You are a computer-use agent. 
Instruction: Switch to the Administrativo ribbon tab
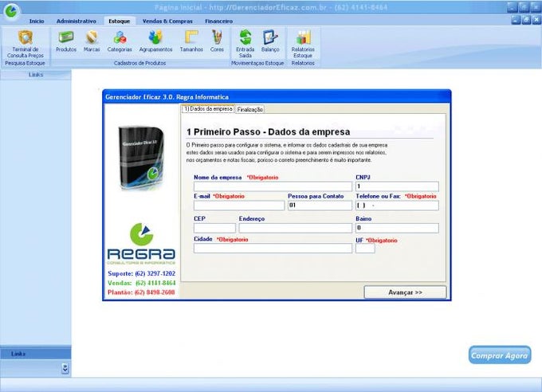[77, 21]
